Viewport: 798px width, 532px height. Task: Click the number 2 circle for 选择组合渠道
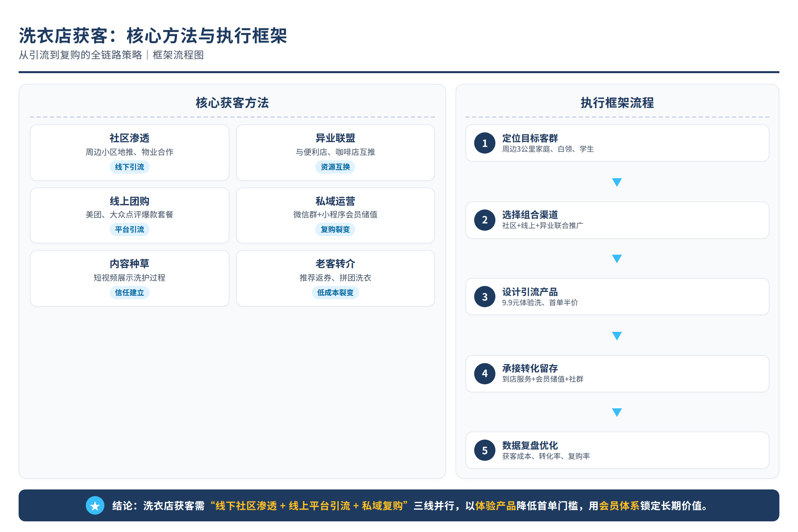coord(485,220)
